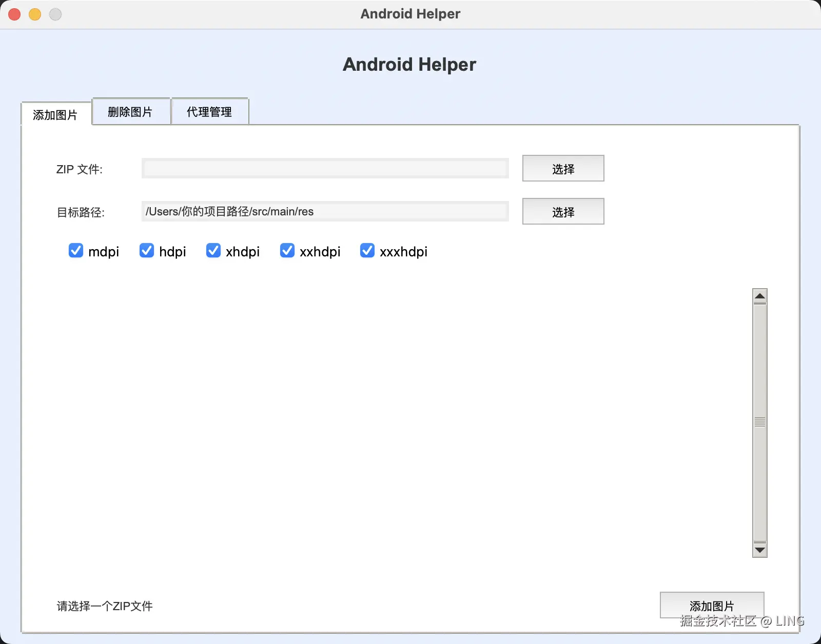Screen dimensions: 821x644
Task: Toggle the hdpi checkbox
Action: (147, 251)
